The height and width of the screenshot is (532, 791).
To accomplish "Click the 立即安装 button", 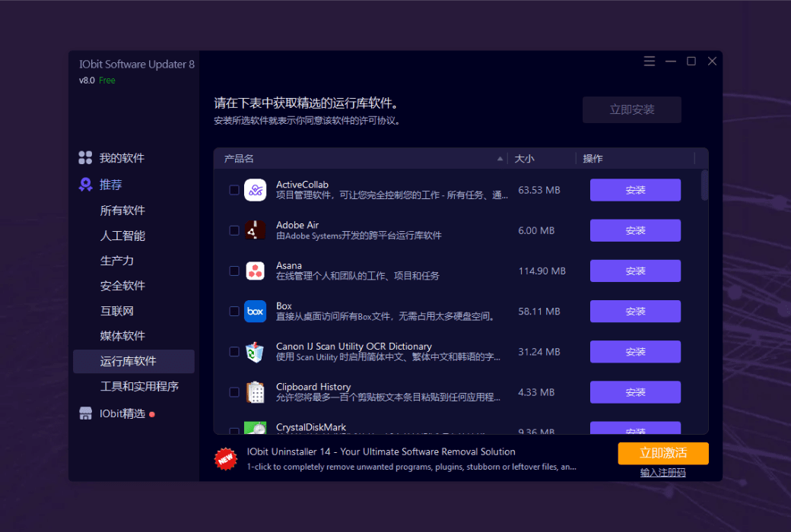I will tap(631, 110).
